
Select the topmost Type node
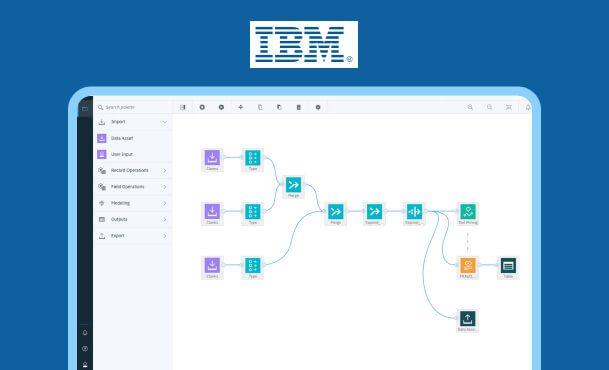[x=253, y=160]
